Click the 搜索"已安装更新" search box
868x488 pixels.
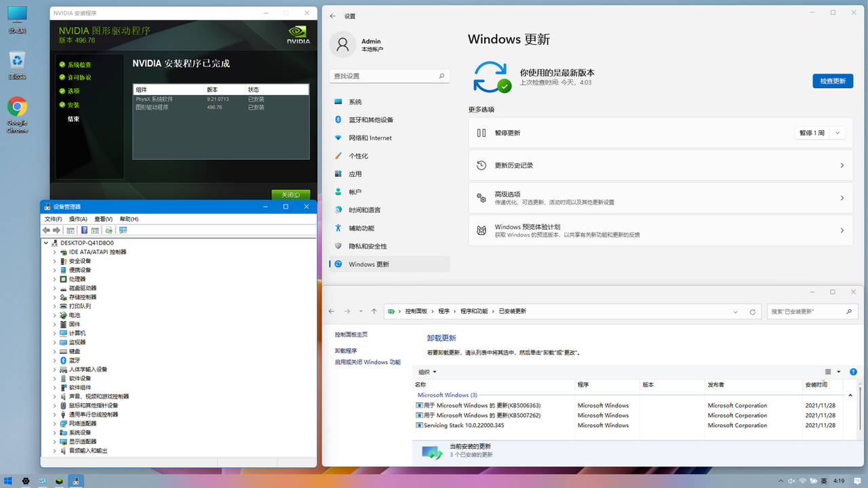tap(811, 312)
